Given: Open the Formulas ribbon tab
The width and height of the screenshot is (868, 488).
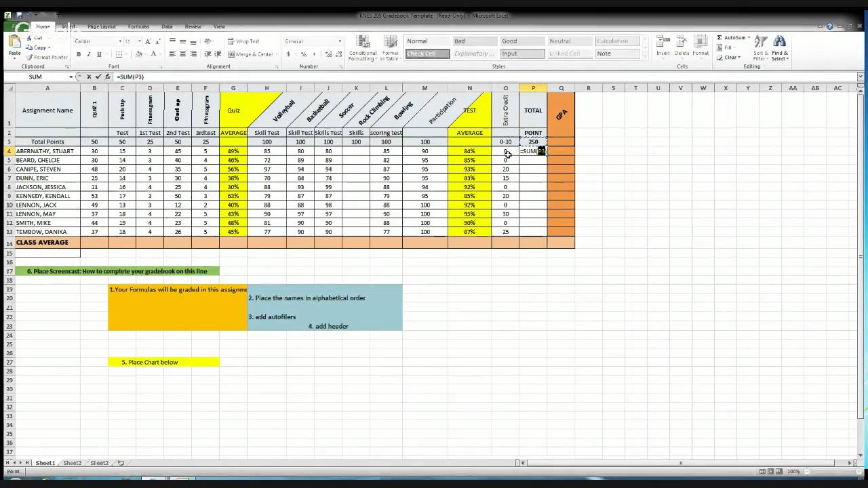Looking at the screenshot, I should point(138,26).
